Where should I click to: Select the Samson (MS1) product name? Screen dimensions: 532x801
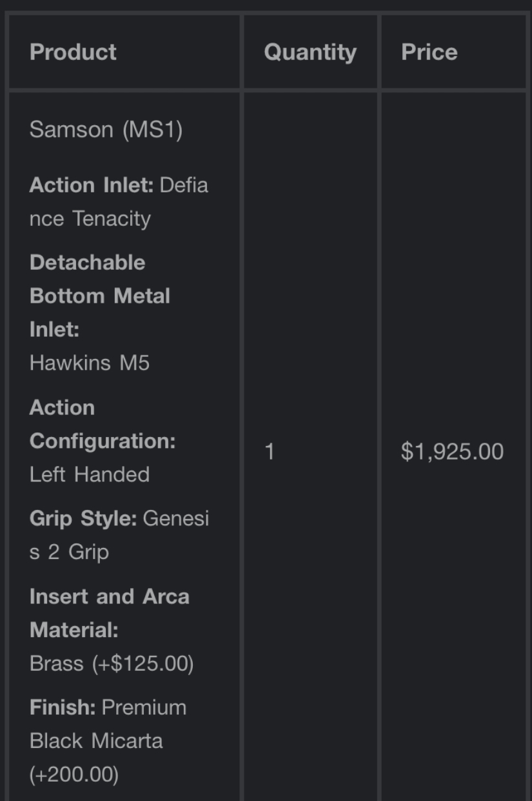[x=106, y=130]
